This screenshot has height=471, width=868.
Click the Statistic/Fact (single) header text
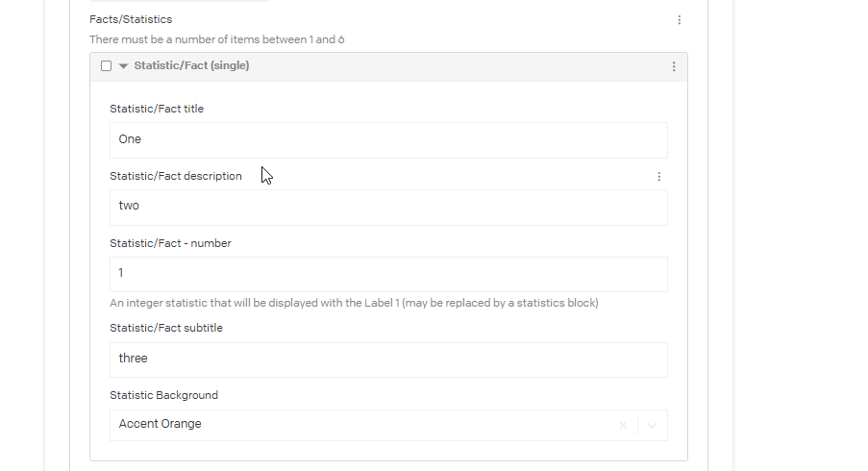(x=191, y=66)
